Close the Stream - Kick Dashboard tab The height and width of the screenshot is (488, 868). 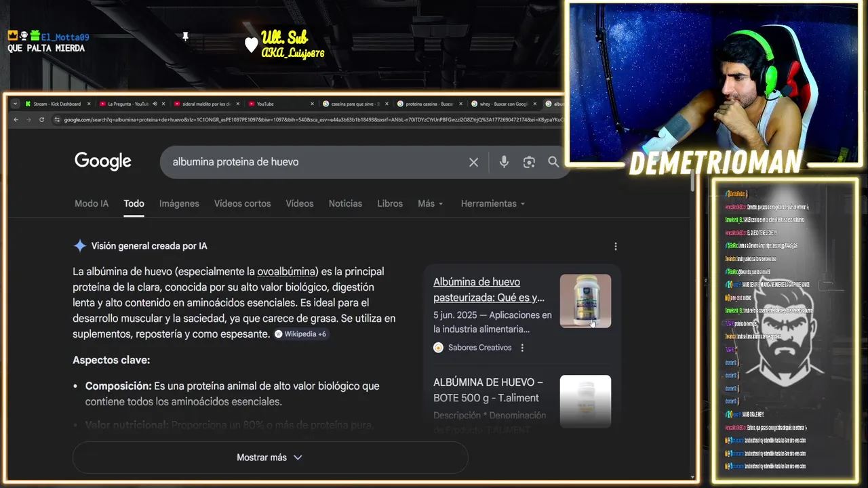click(x=88, y=104)
